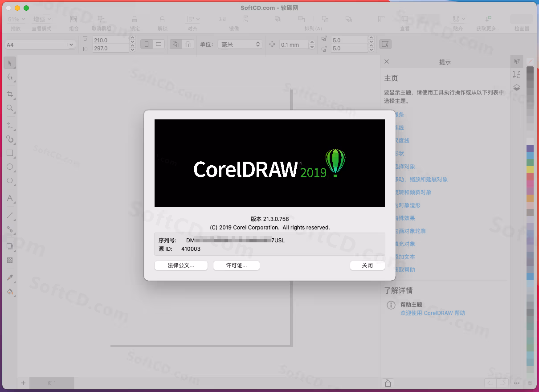Choose the Text tool
This screenshot has height=392, width=539.
point(10,198)
